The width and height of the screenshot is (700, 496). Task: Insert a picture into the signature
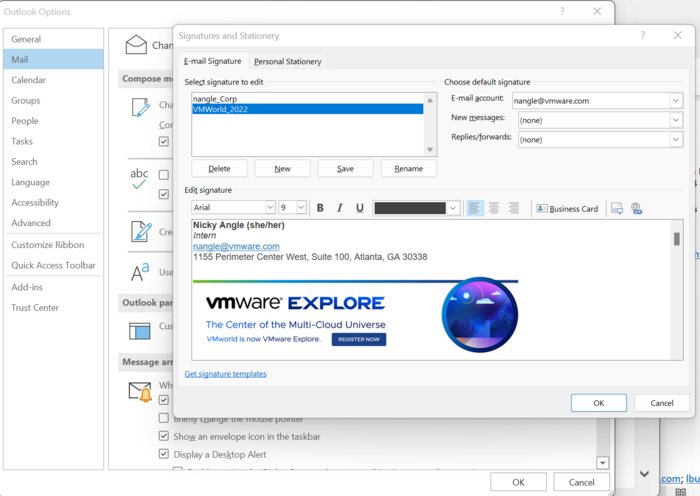click(x=617, y=208)
